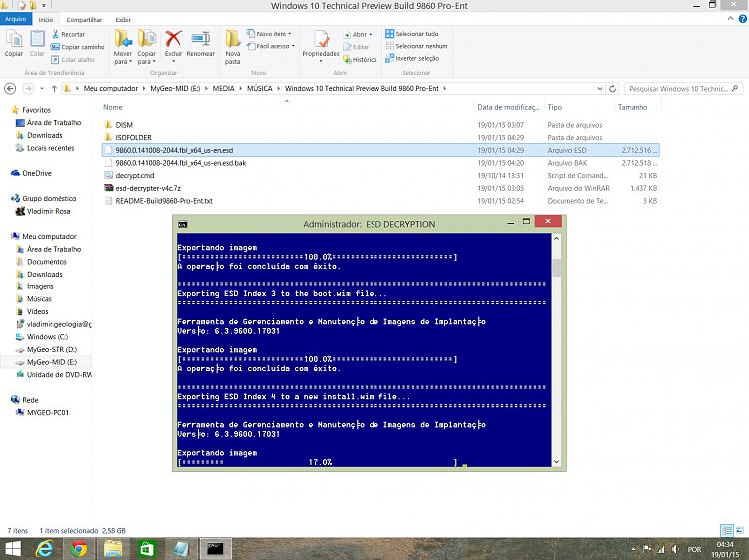The width and height of the screenshot is (749, 560).
Task: Open the Arquivo ribbon tab
Action: [x=16, y=19]
